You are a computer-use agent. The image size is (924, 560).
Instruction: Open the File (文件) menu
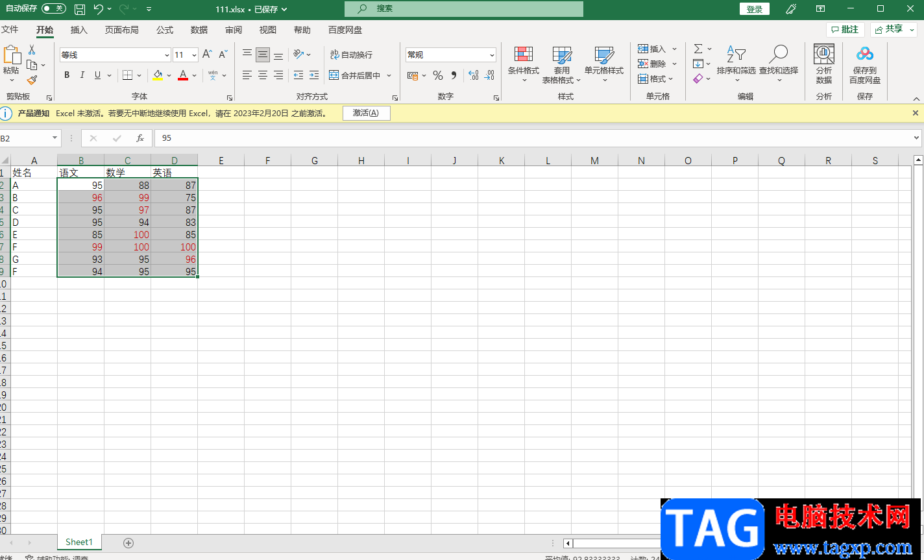[x=10, y=30]
